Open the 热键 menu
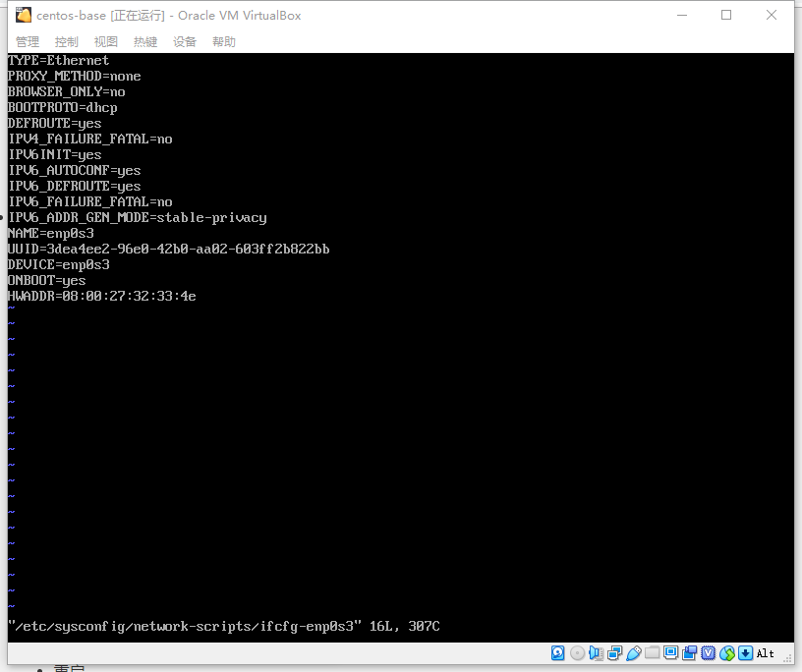 145,41
